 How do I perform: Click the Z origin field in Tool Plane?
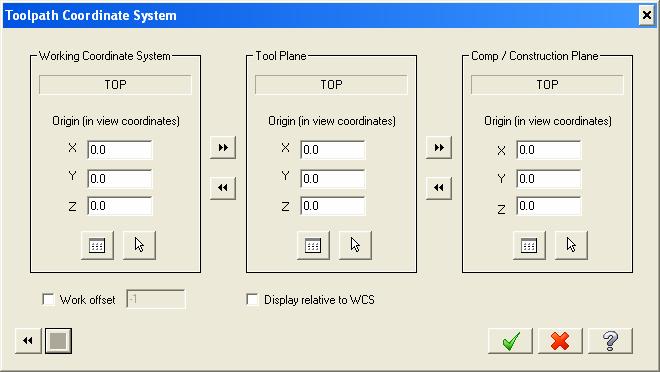coord(333,206)
